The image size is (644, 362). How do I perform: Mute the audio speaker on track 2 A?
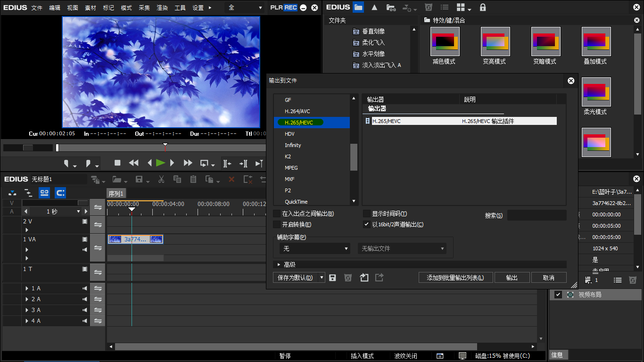(x=85, y=299)
